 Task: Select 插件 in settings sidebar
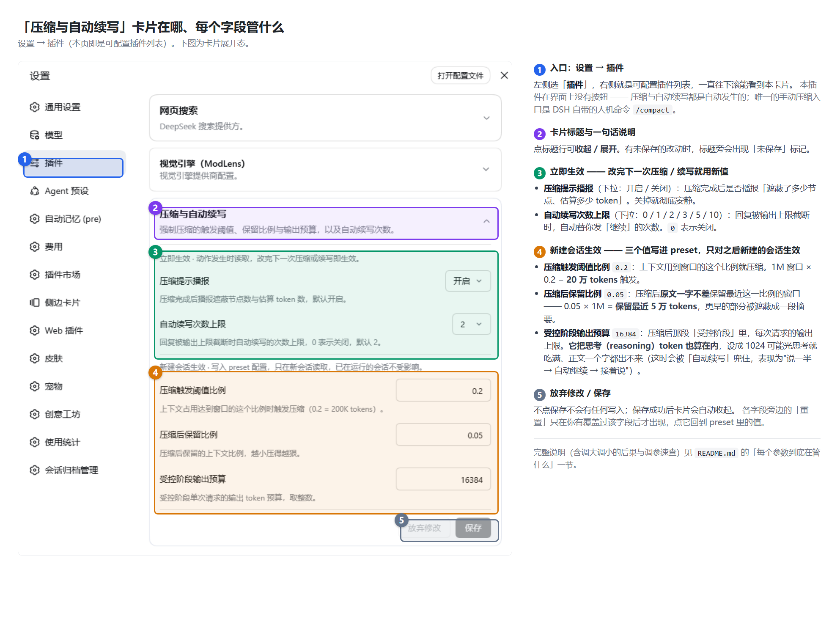click(x=75, y=163)
